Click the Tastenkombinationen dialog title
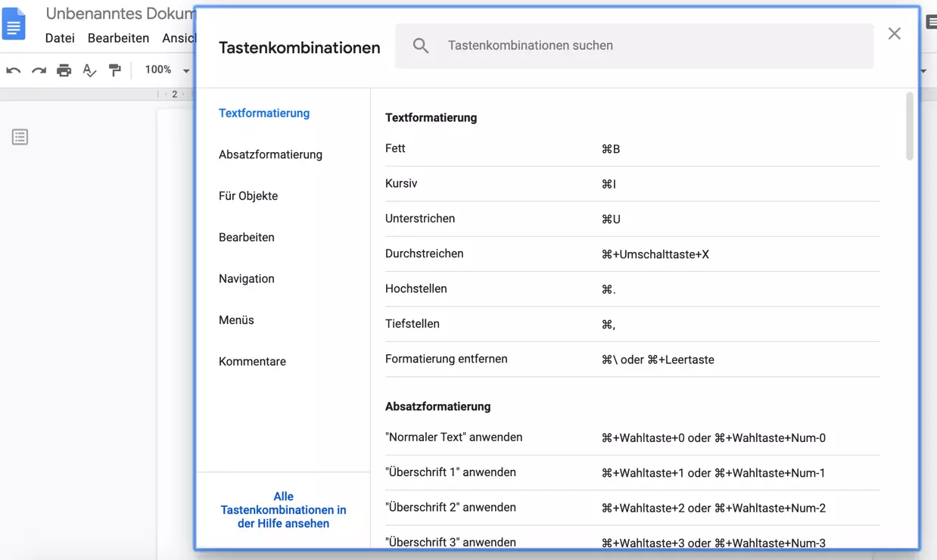The height and width of the screenshot is (560, 937). pyautogui.click(x=300, y=48)
